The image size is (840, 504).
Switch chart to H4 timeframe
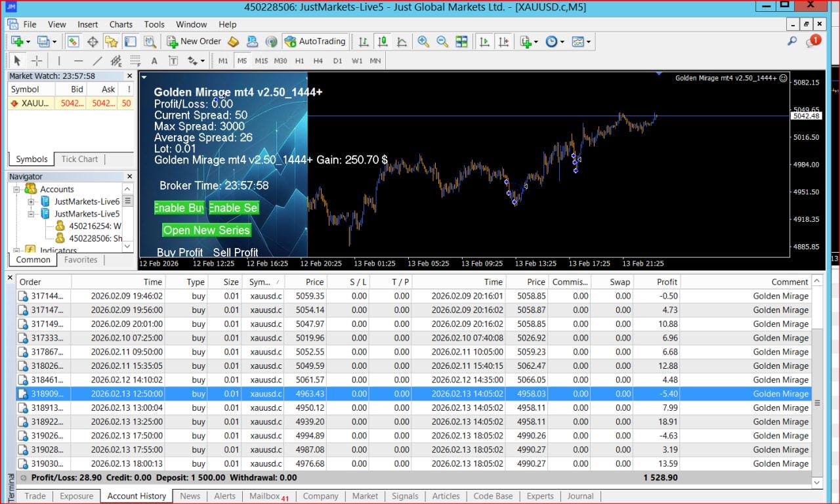click(x=318, y=60)
